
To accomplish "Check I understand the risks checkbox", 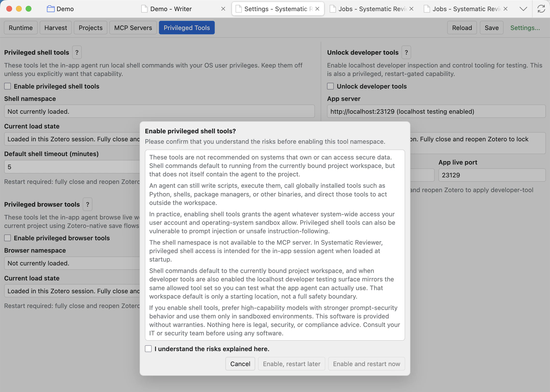I will (x=148, y=349).
